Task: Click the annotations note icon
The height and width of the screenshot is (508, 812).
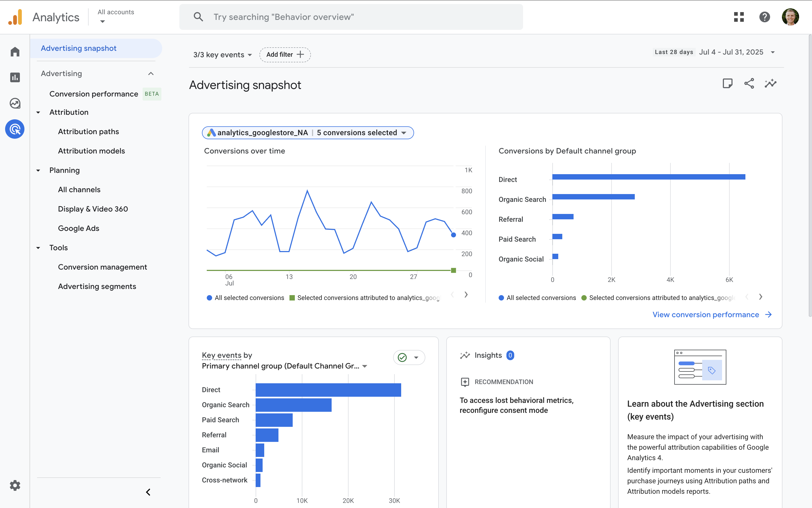Action: [727, 83]
